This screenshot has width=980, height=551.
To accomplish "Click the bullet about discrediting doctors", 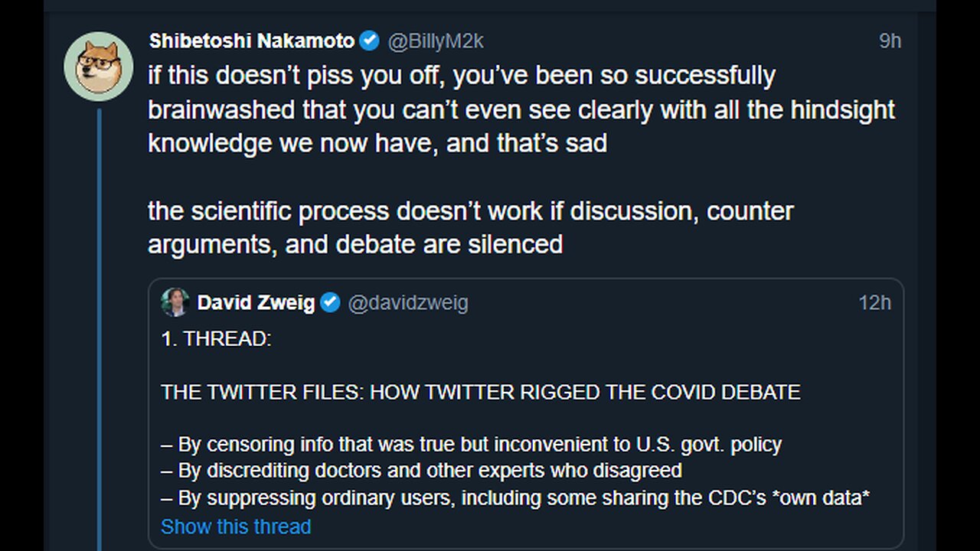I will 421,470.
